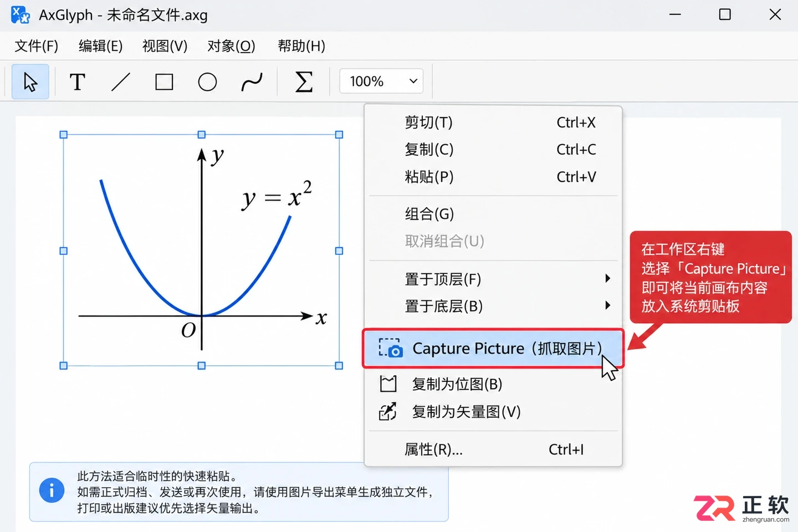Select the Line drawing tool
Viewport: 798px width, 532px height.
pos(120,82)
